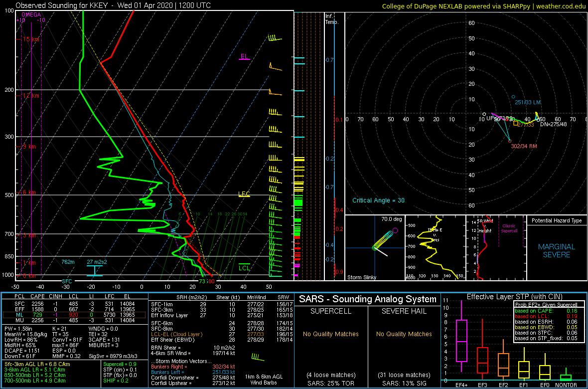
Task: Click the 'SHIP = 0.2' parameter
Action: point(116,381)
